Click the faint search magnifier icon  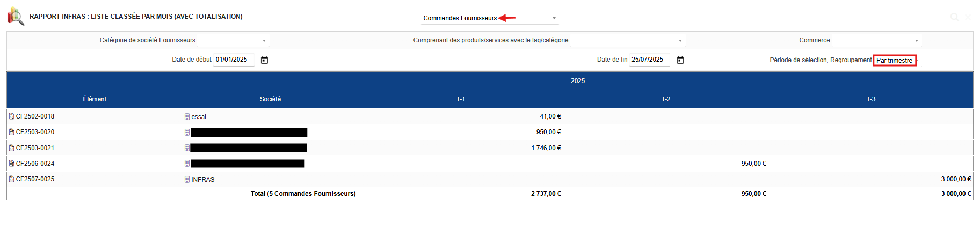click(954, 17)
